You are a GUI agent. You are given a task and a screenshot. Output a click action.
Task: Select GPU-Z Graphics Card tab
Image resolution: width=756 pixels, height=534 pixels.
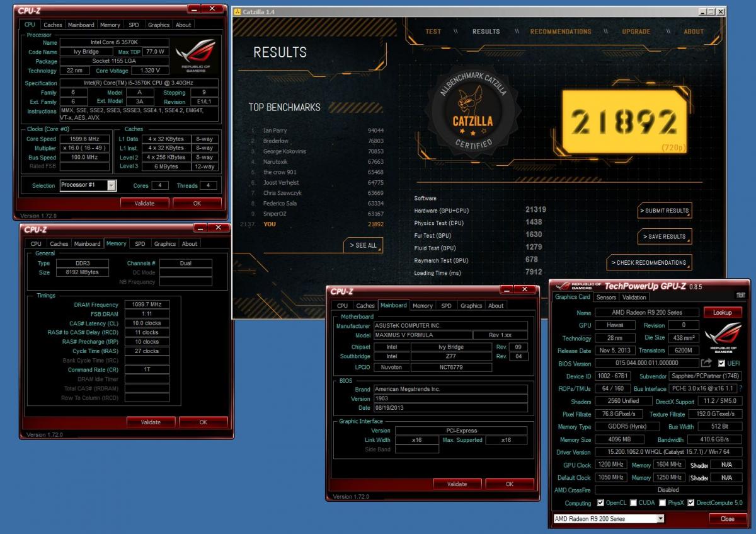(572, 298)
